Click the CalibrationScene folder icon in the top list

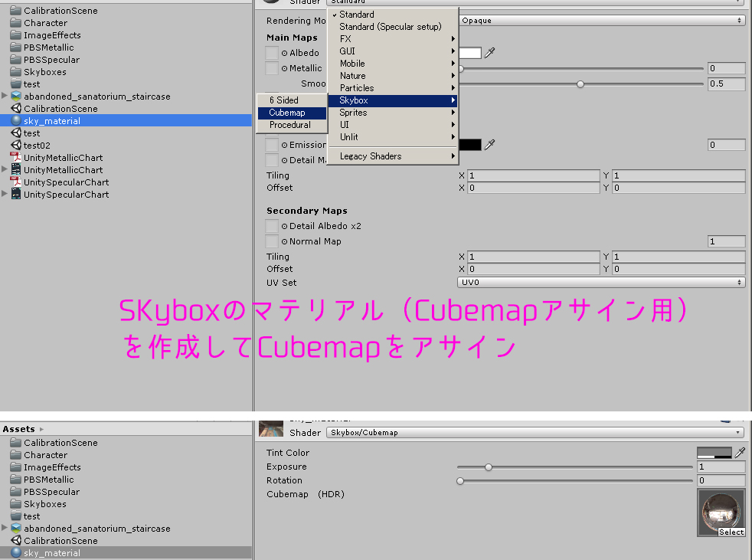[x=16, y=10]
